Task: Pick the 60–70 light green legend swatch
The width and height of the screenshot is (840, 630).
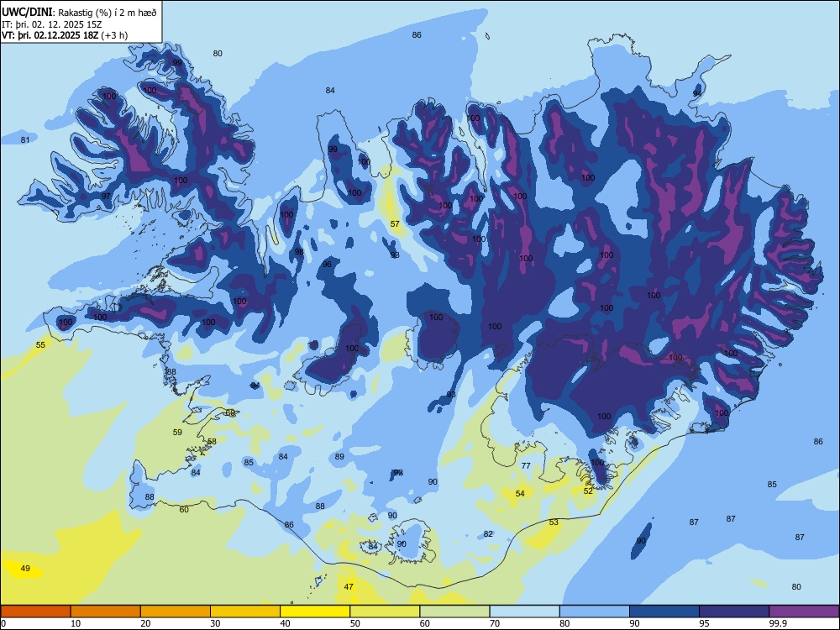Action: (454, 612)
